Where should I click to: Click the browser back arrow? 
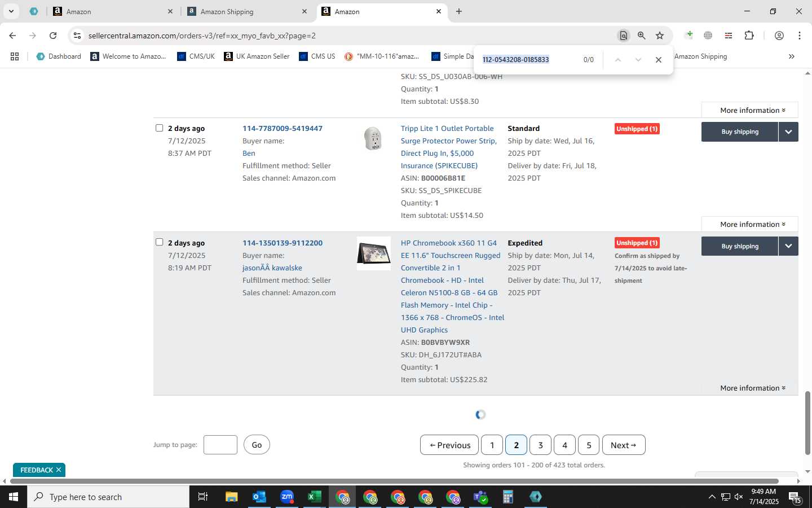(12, 36)
